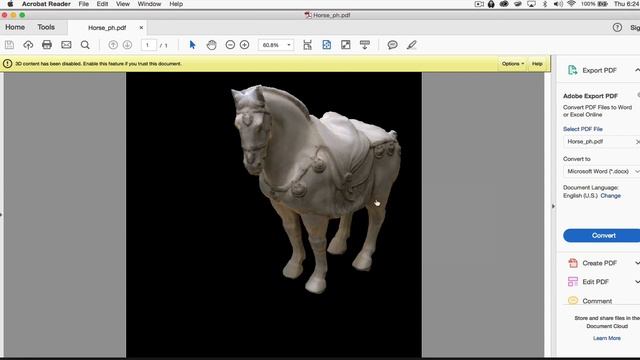The height and width of the screenshot is (360, 640).
Task: Upload file to cloud icon
Action: pos(28,45)
